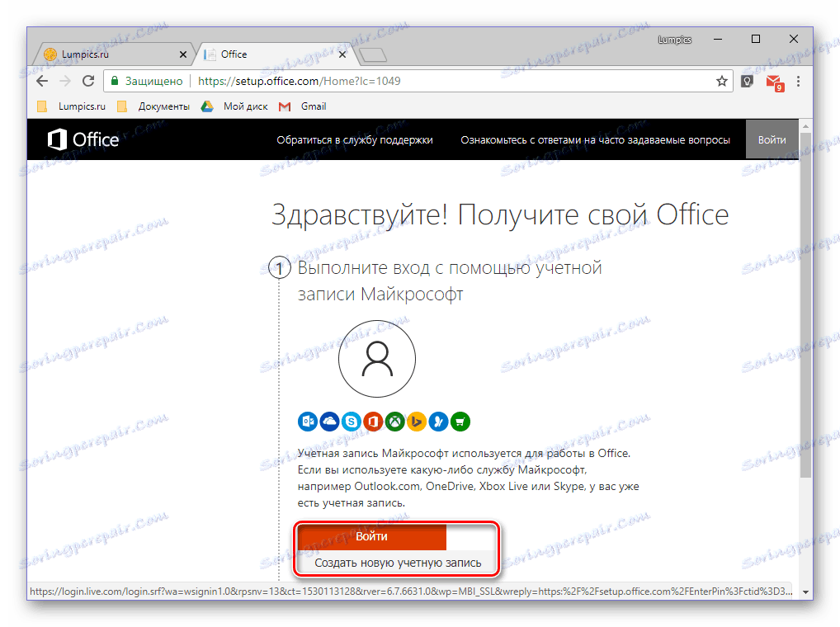Open the Gmail notifier extension icon
Image resolution: width=840 pixels, height=627 pixels.
point(774,82)
